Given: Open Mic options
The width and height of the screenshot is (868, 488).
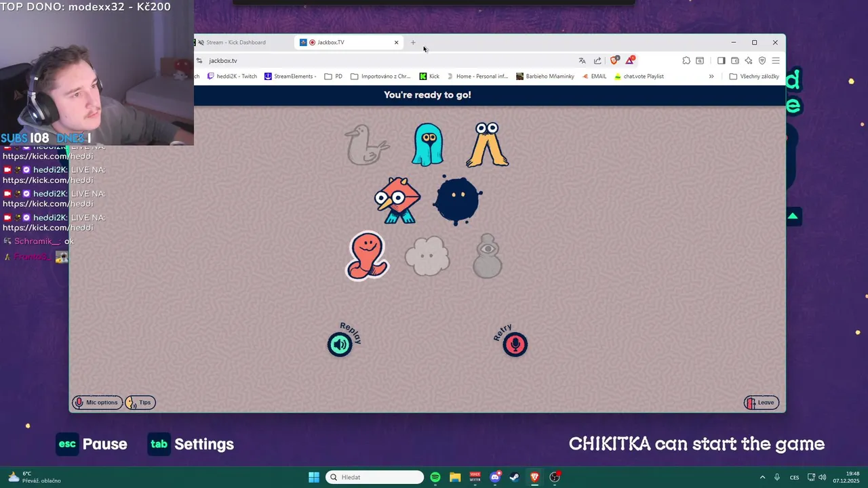Looking at the screenshot, I should 97,403.
